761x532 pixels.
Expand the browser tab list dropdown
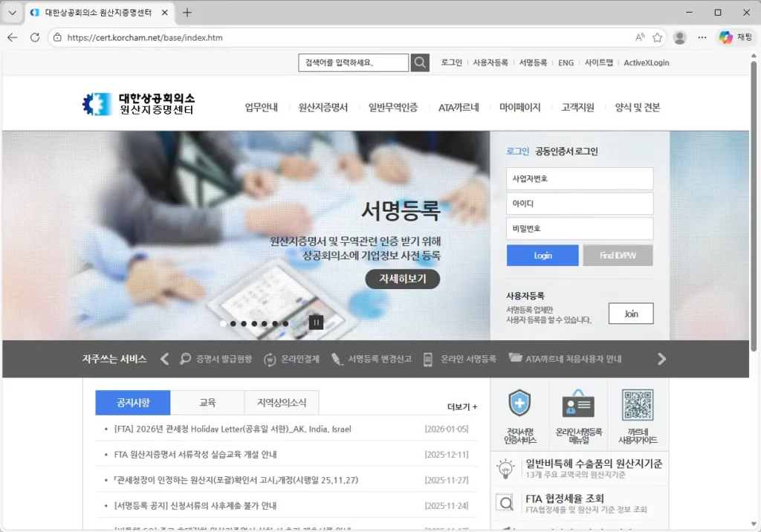(x=12, y=13)
